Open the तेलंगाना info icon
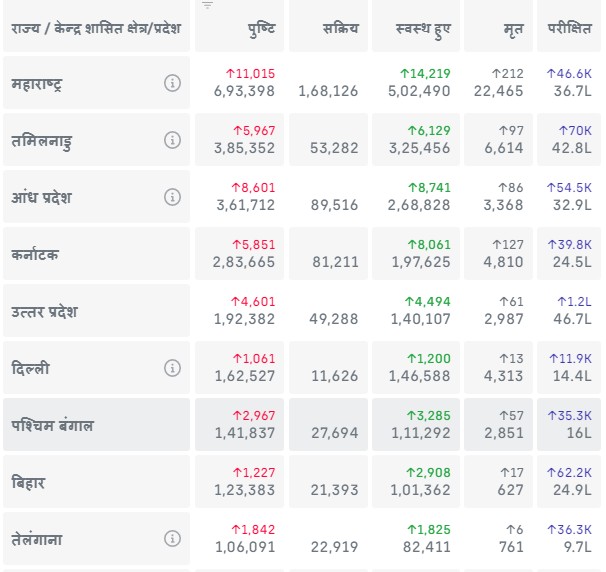The width and height of the screenshot is (606, 572). 172,539
